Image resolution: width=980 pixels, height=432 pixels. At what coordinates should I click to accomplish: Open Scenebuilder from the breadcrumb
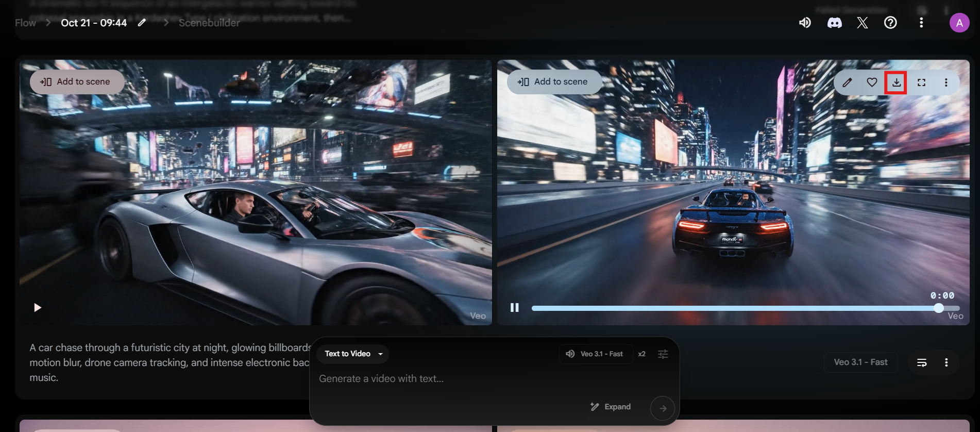(209, 23)
